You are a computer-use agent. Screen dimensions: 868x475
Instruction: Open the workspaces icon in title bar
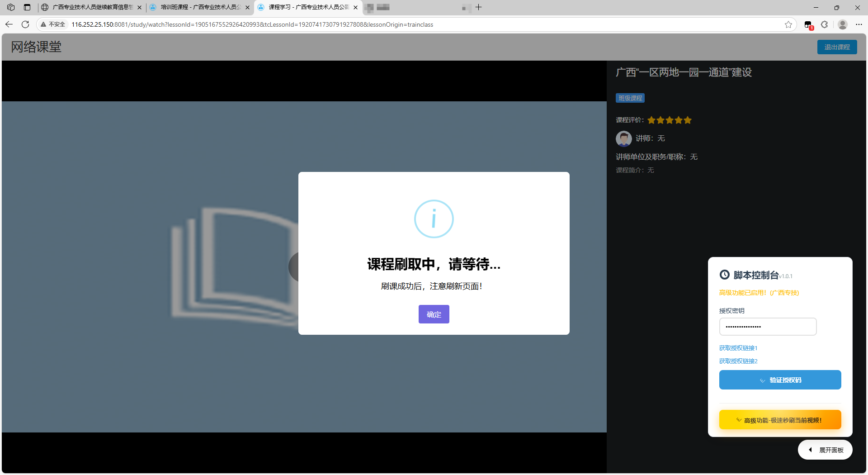pos(11,7)
